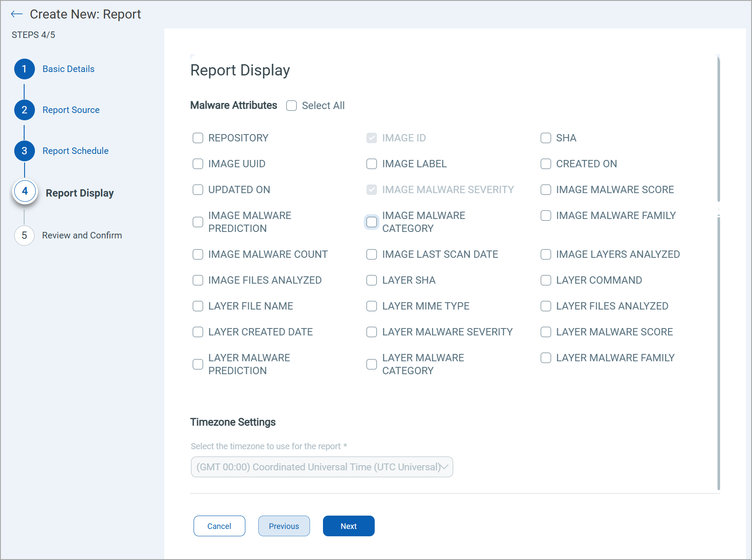This screenshot has height=560, width=752.
Task: Click the chevron arrow on timezone selector
Action: click(444, 467)
